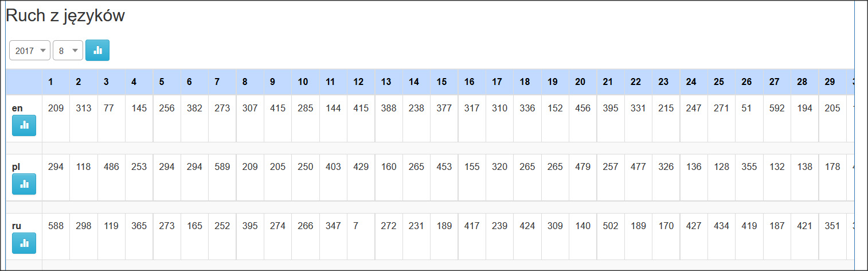Select the en row value 51 under day 26
Screen dimensions: 868x271
point(746,108)
